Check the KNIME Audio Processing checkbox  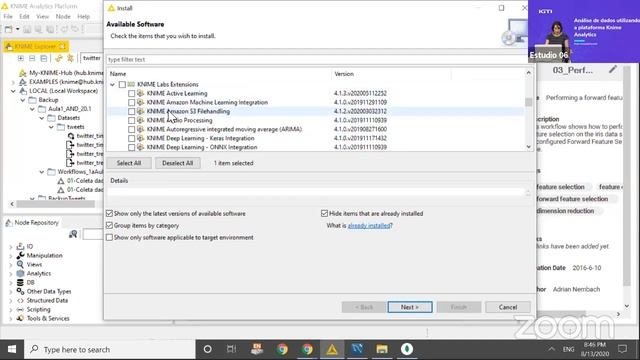pyautogui.click(x=131, y=120)
